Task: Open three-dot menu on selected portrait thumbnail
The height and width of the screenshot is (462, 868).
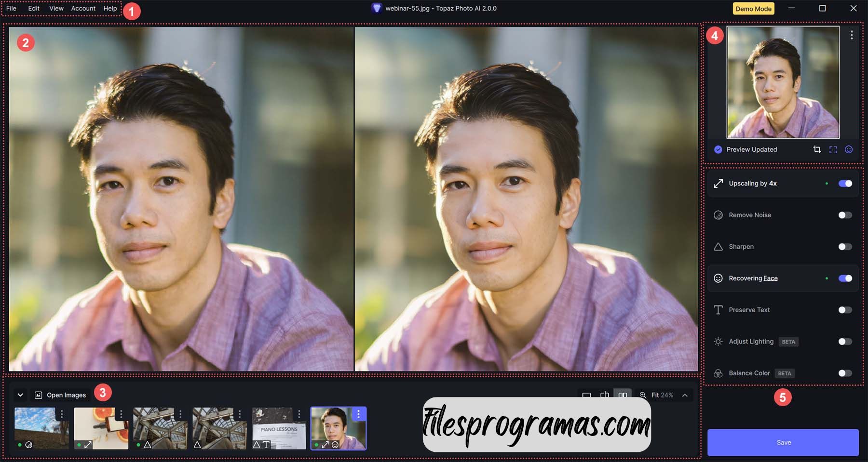Action: click(358, 414)
